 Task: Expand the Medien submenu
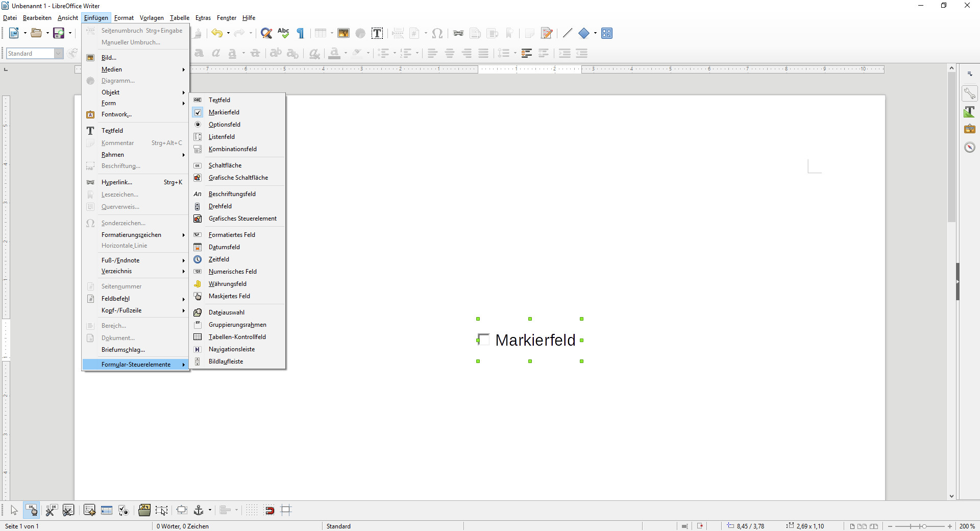point(135,69)
